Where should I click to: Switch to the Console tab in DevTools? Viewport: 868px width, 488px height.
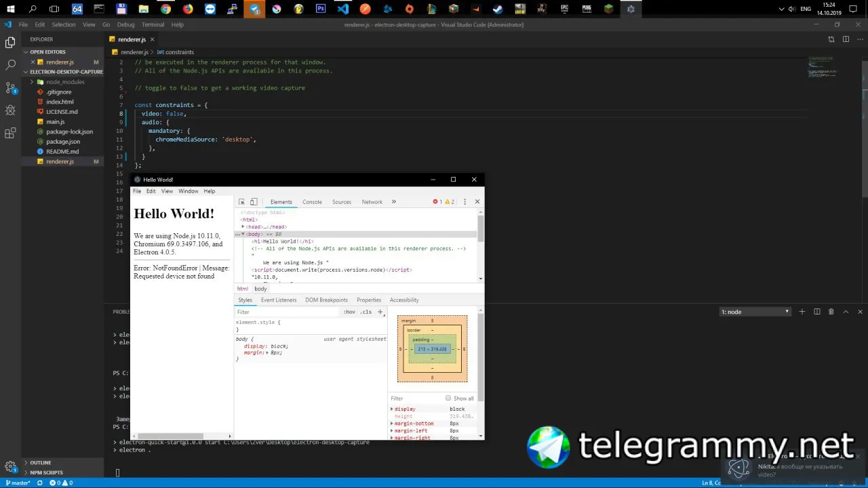point(312,202)
